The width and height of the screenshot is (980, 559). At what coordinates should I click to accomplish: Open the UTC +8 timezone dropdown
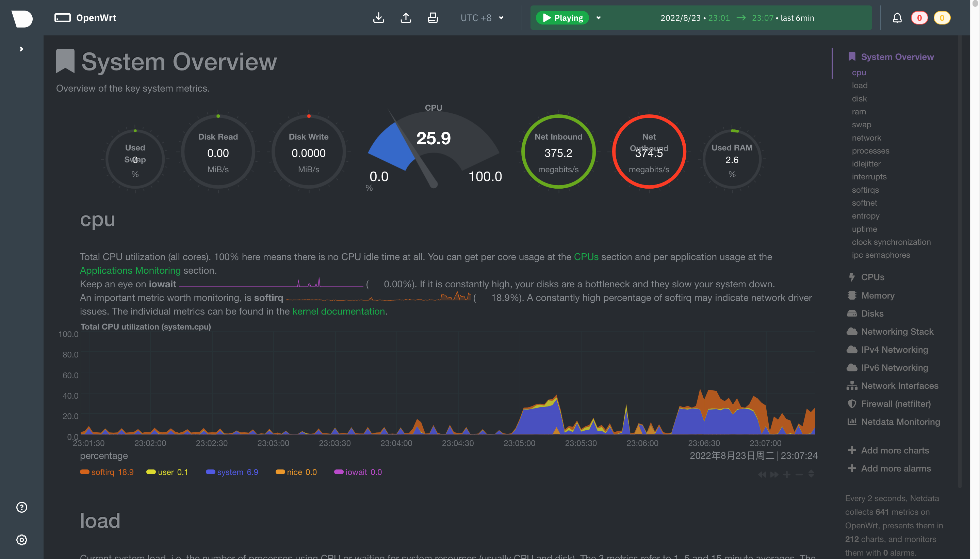coord(481,18)
